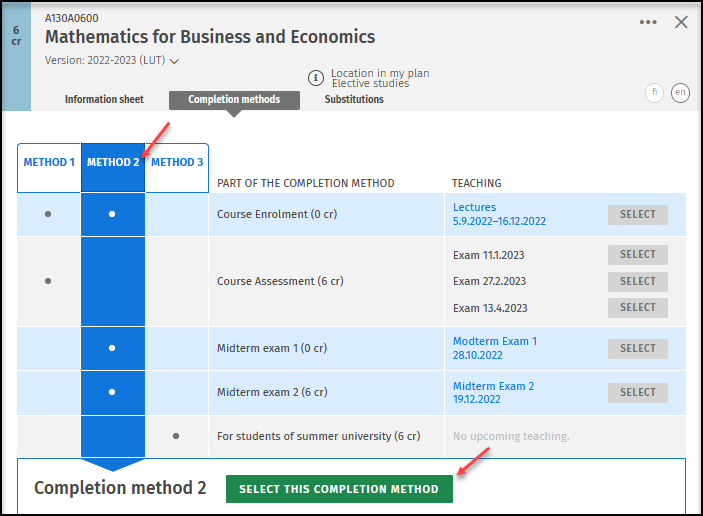Go to the Substitutions tab
Viewport: 703px width, 516px height.
[x=354, y=99]
